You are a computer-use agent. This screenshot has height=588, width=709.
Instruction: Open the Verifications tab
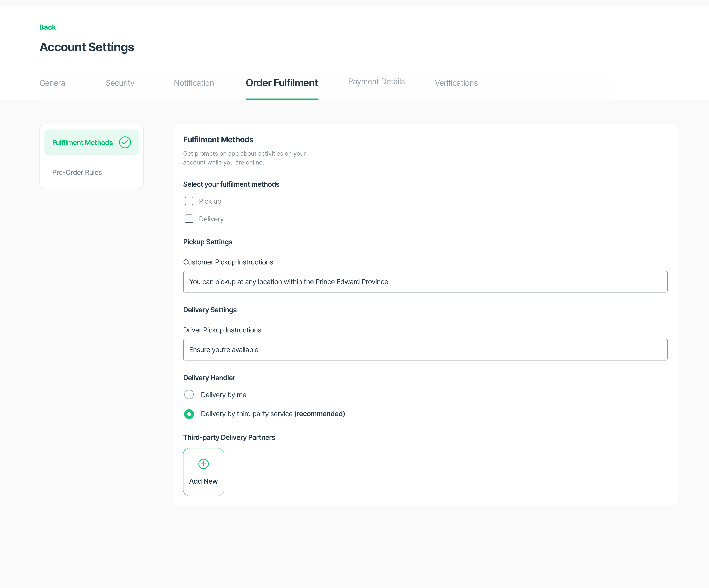(456, 83)
